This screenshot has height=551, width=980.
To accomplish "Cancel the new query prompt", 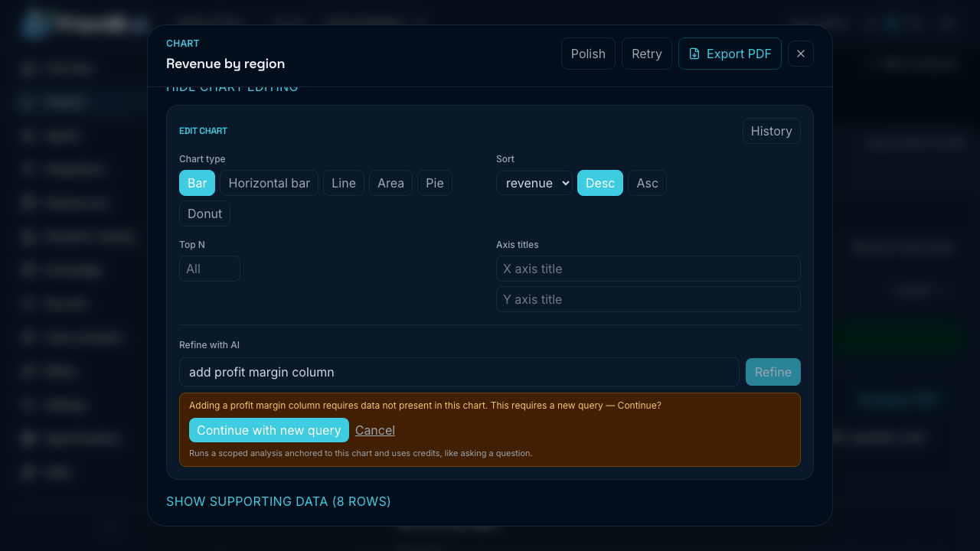I will point(375,430).
